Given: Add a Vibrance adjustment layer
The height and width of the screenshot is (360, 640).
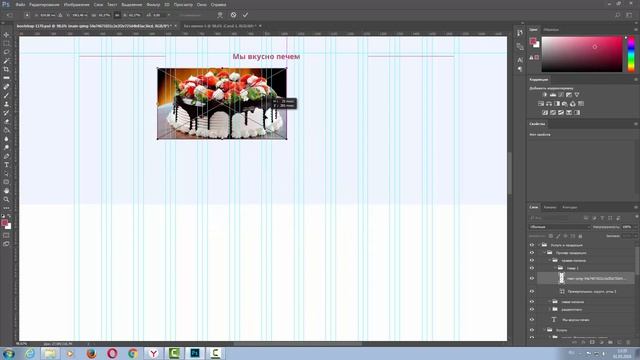Looking at the screenshot, I should click(577, 95).
